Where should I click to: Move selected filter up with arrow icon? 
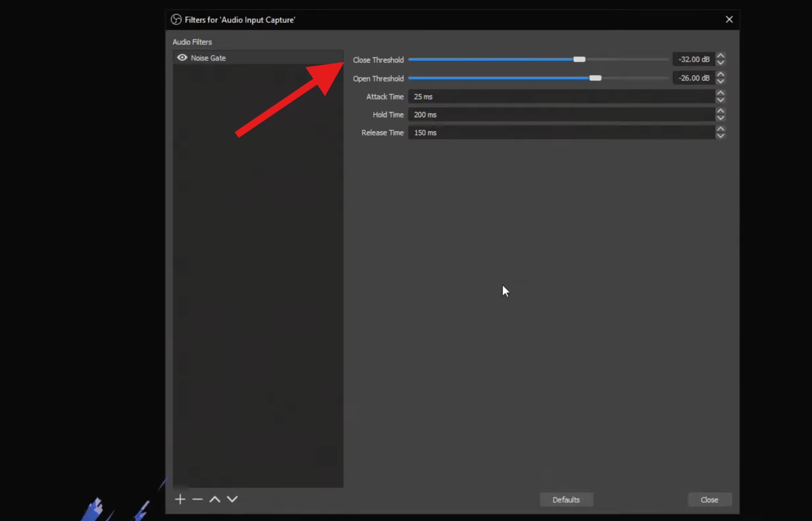[x=215, y=499]
